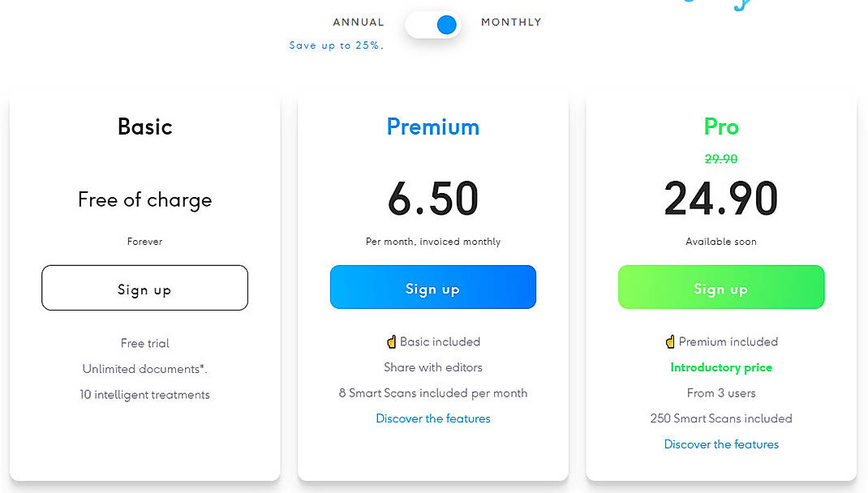868x493 pixels.
Task: Sign up for the Basic plan
Action: (144, 288)
